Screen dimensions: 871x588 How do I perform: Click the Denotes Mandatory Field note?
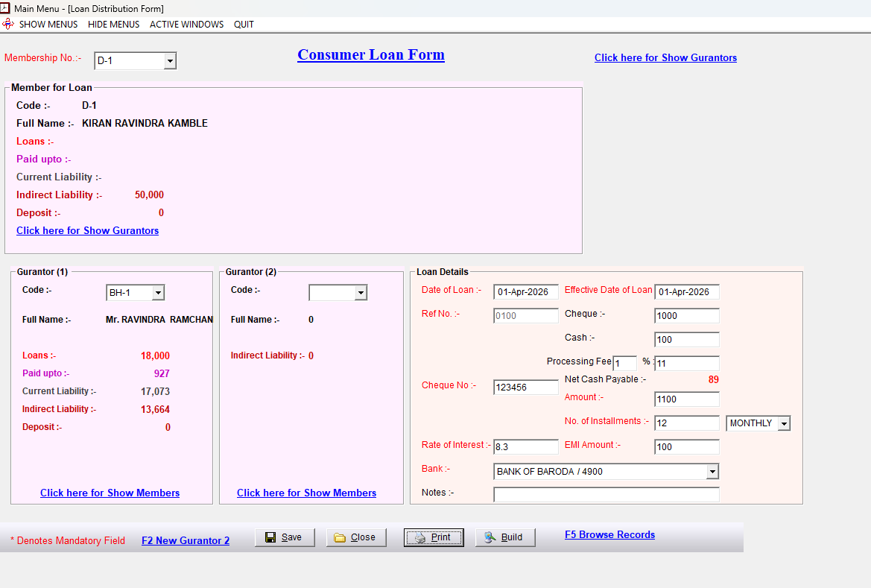coord(68,541)
